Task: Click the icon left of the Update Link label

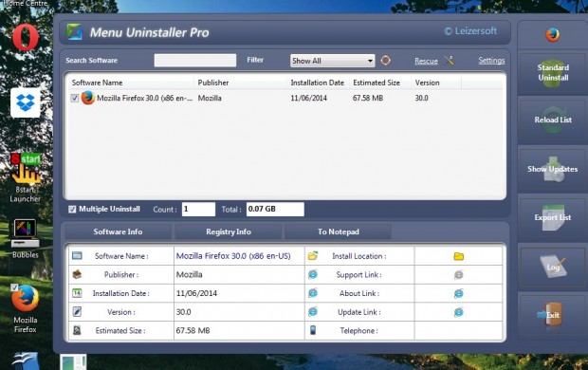Action: coord(313,311)
